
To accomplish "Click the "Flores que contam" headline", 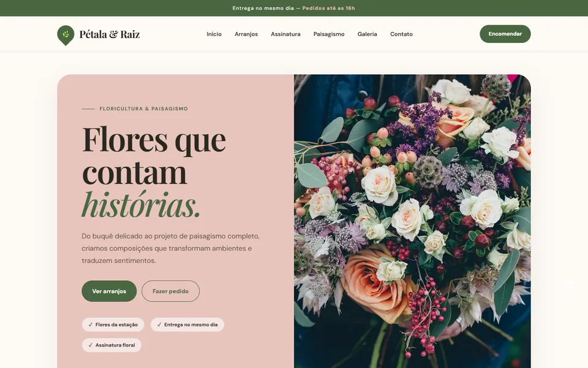I will tap(154, 155).
